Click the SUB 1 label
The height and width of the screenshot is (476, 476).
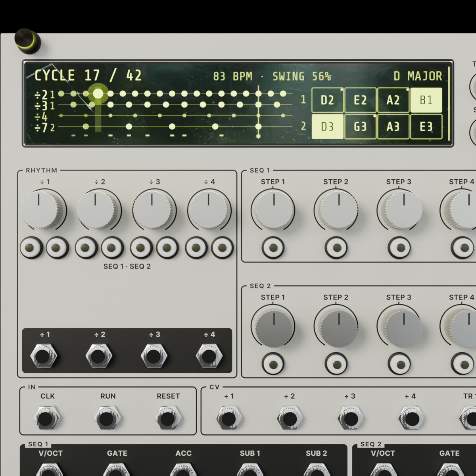(250, 453)
